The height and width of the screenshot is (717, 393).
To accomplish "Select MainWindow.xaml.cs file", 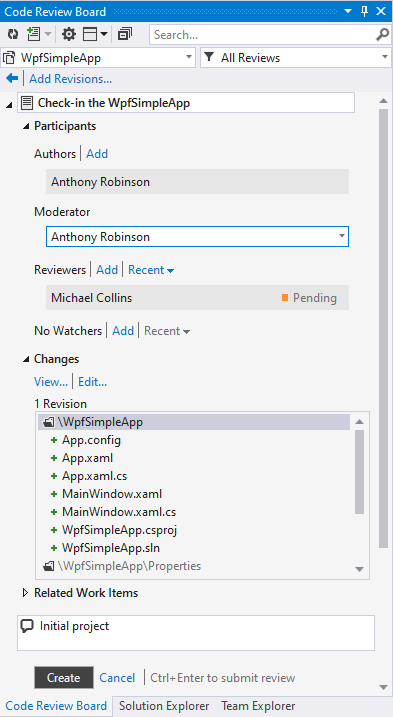I will (119, 512).
